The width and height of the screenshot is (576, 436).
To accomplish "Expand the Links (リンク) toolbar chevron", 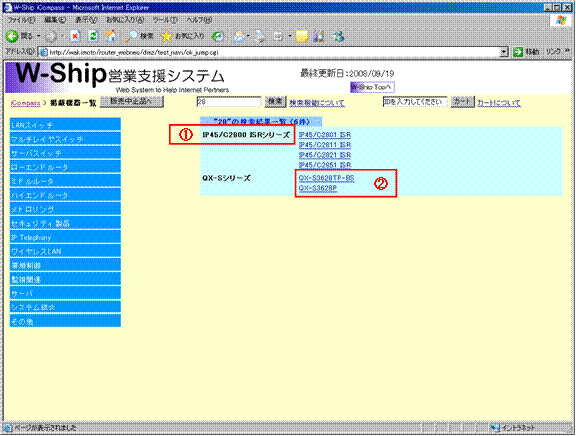I will click(x=568, y=51).
